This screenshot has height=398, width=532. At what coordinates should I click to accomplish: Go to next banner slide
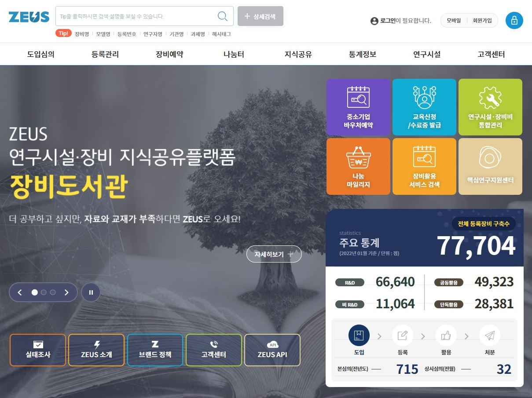(x=66, y=292)
